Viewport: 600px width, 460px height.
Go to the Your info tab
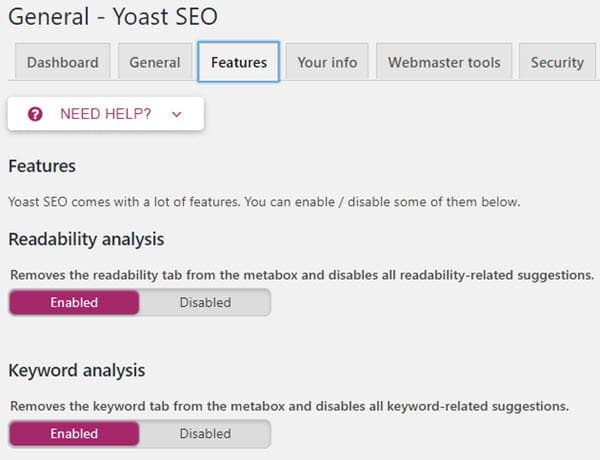[x=327, y=62]
